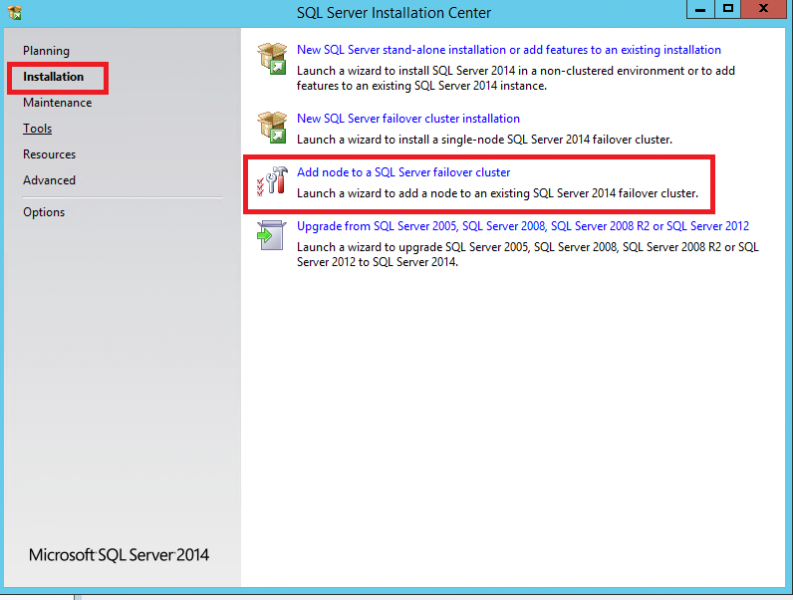Click the Add node hammer and wrench icon

[x=272, y=182]
